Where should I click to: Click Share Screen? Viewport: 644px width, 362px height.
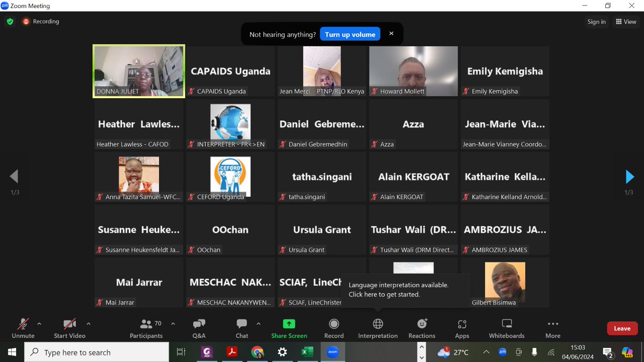(289, 327)
